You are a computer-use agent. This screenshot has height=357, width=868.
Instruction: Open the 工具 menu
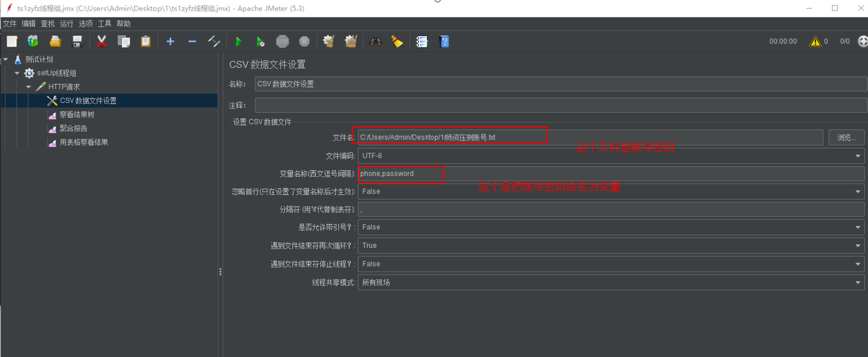coord(105,24)
